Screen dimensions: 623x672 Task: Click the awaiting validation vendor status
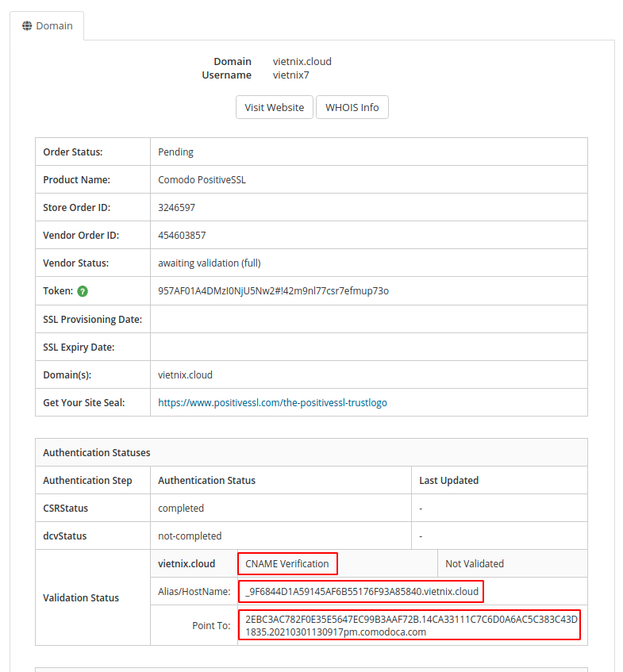(x=210, y=263)
